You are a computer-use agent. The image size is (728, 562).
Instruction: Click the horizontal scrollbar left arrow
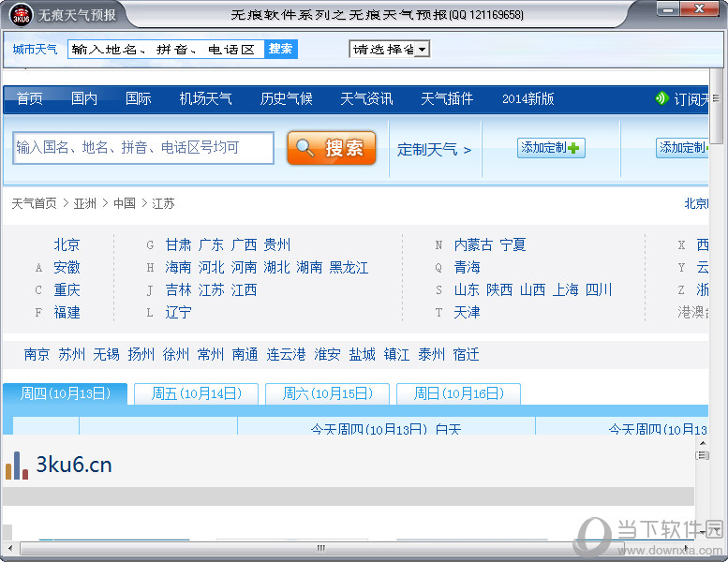coord(10,548)
